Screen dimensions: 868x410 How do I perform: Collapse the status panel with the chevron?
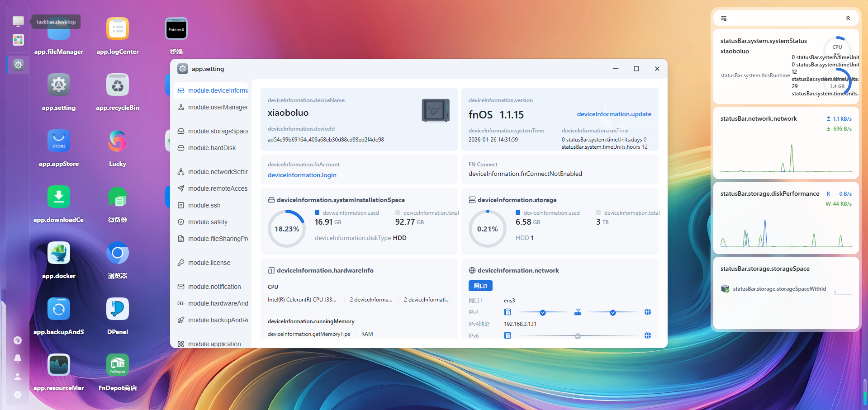click(x=848, y=19)
